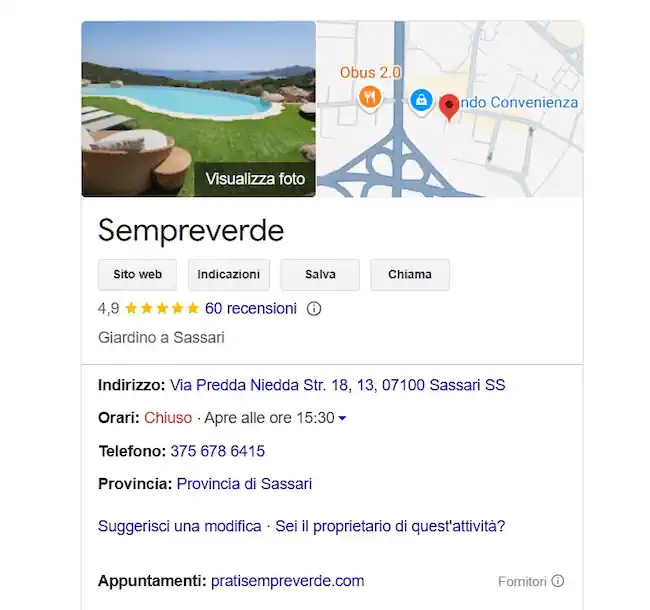Viewport: 650px width, 610px height.
Task: Open the 60 recensioni reviews link
Action: pos(251,309)
